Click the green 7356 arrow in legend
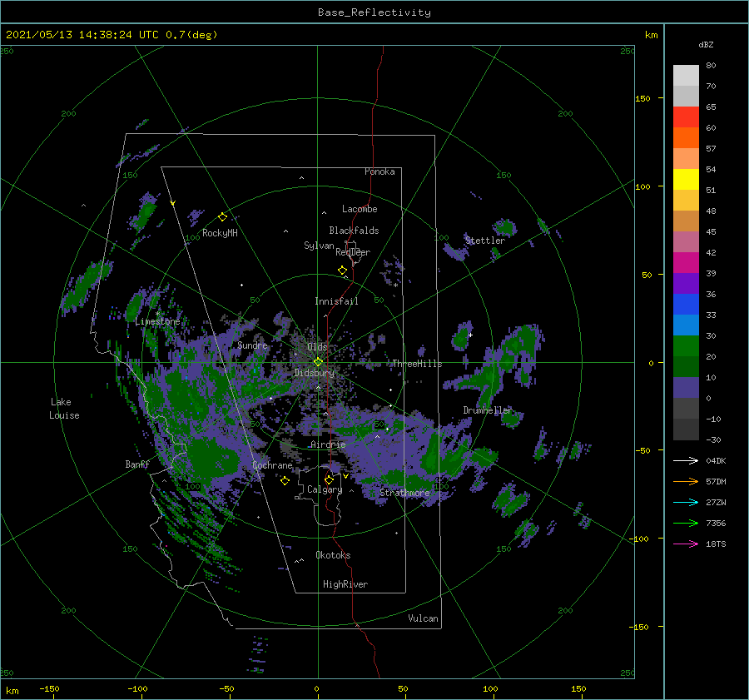The height and width of the screenshot is (700, 749). [686, 524]
